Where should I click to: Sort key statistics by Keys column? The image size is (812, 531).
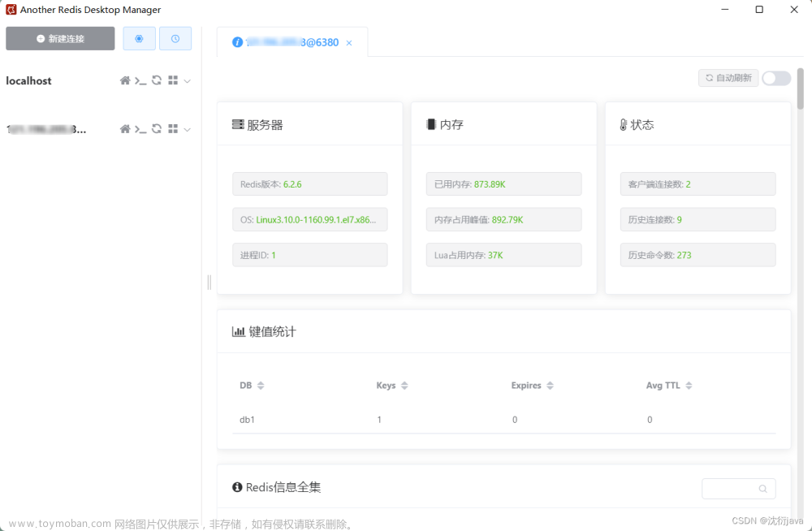tap(404, 386)
